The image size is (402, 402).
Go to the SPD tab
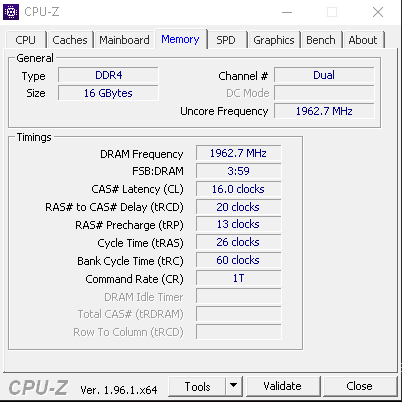[226, 40]
